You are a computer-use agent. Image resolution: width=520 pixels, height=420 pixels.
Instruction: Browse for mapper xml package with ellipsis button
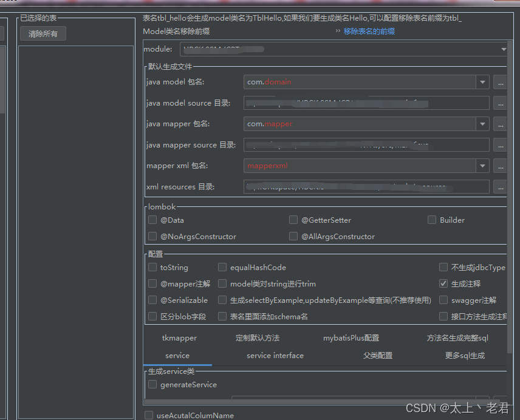coord(500,166)
